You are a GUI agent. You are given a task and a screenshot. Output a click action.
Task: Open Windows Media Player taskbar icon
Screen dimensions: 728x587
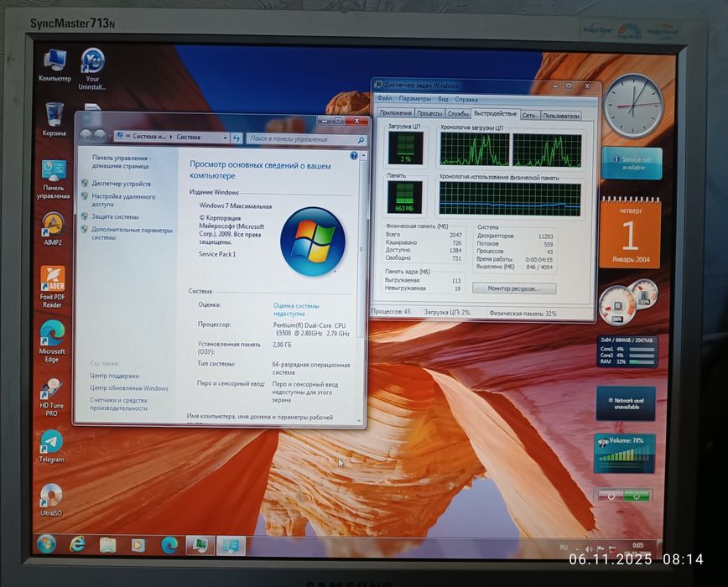click(138, 545)
